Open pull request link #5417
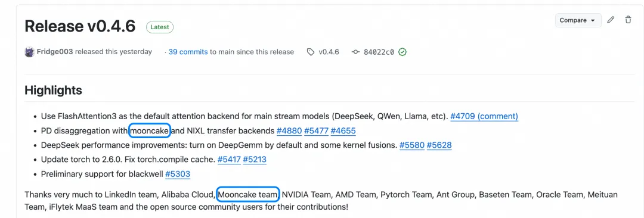 (229, 159)
